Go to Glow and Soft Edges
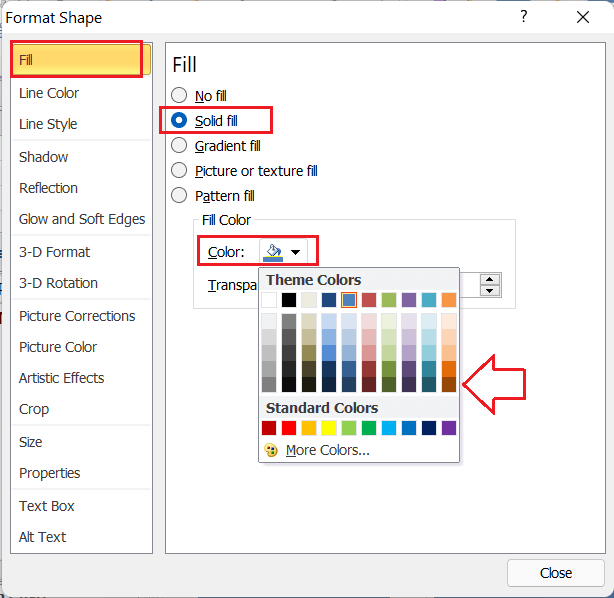Image resolution: width=614 pixels, height=598 pixels. pyautogui.click(x=81, y=219)
